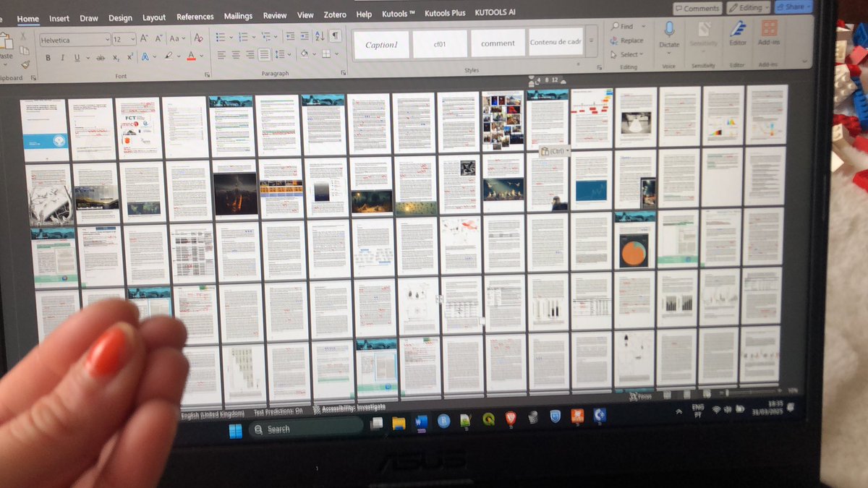The image size is (868, 488).
Task: Open Kutools Plus tab
Action: coord(445,12)
